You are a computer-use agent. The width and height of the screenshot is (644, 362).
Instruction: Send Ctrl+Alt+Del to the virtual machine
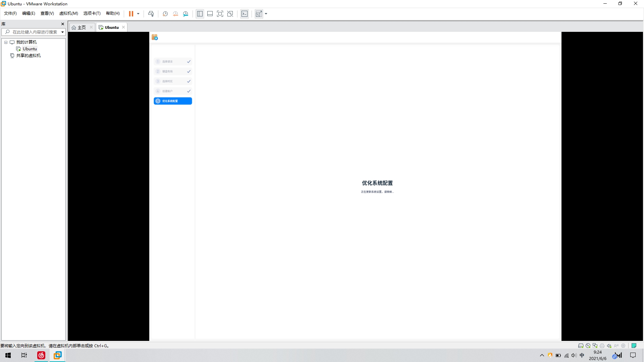pyautogui.click(x=151, y=14)
